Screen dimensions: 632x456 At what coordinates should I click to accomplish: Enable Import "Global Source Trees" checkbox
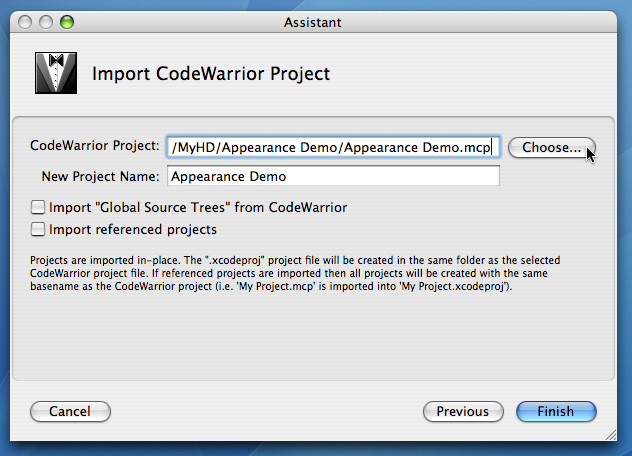click(39, 208)
